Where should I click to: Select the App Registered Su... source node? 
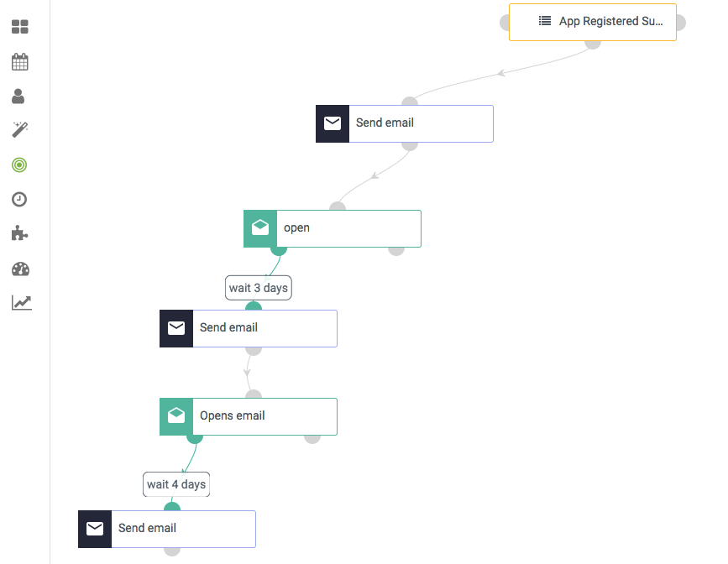point(593,23)
